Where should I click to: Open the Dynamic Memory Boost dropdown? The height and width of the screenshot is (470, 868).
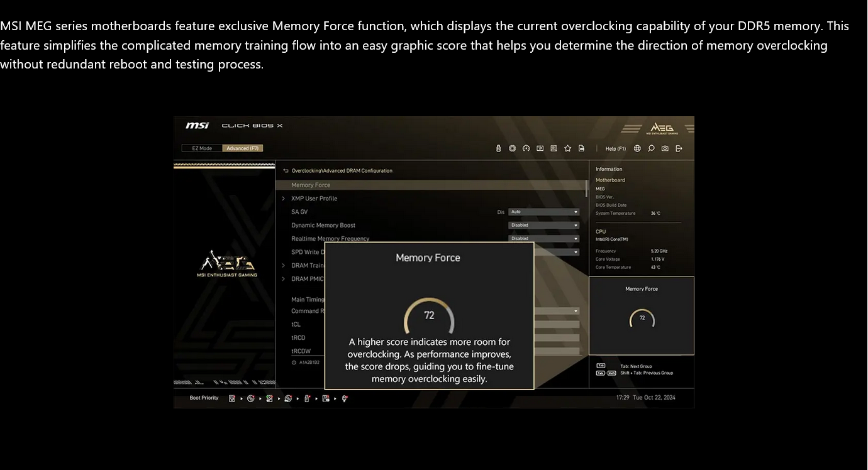[543, 226]
